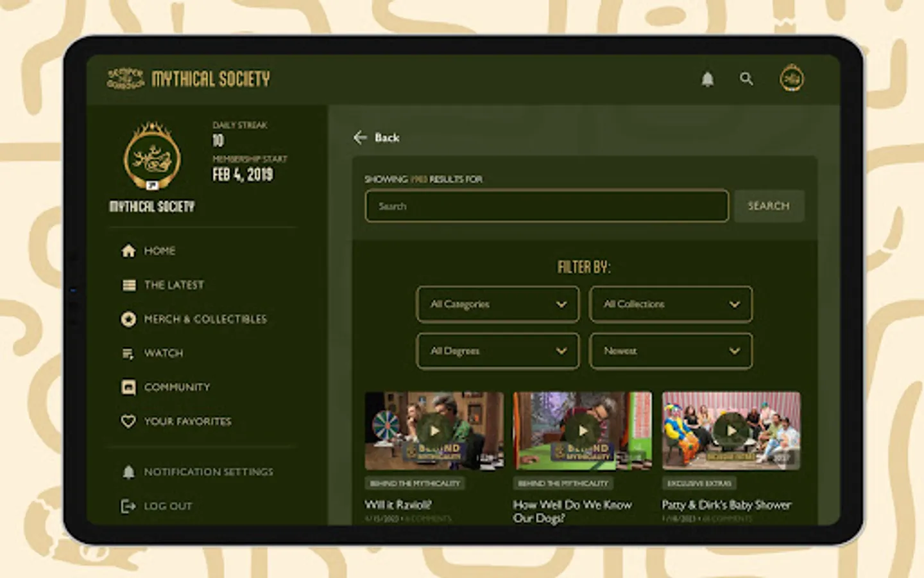Play Patty & Dirk's Baby Shower video
Screen dimensions: 924x578
pos(732,431)
